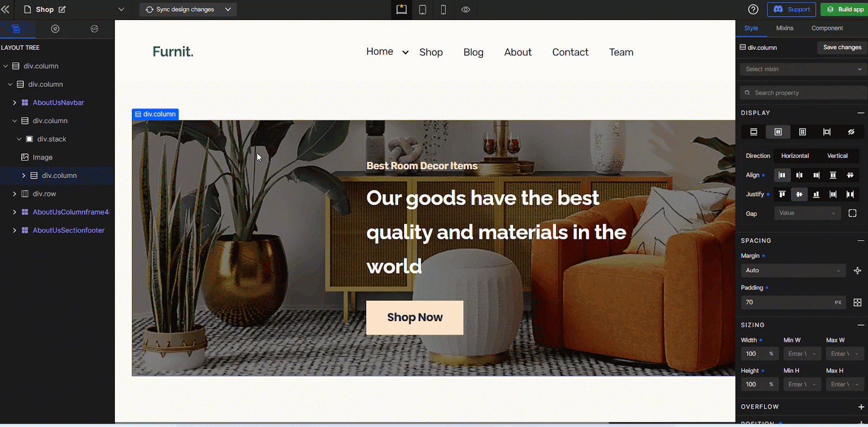Open the help question mark icon
Image resolution: width=868 pixels, height=427 pixels.
click(753, 9)
